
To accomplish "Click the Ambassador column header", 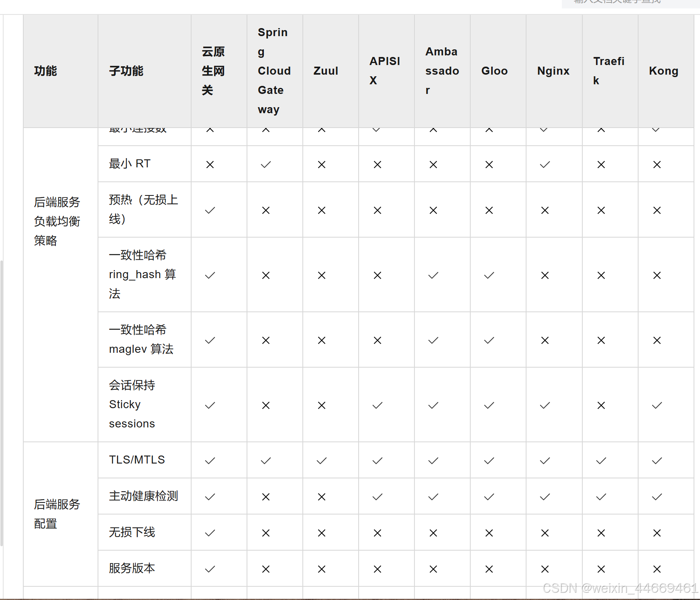I will (442, 71).
